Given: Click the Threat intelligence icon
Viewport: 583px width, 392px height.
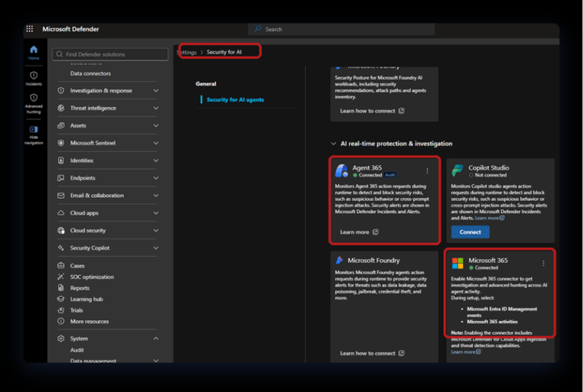Looking at the screenshot, I should [61, 108].
